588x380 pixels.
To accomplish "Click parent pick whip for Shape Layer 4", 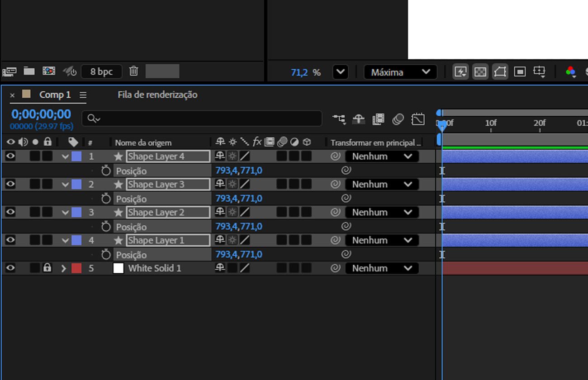I will coord(335,157).
